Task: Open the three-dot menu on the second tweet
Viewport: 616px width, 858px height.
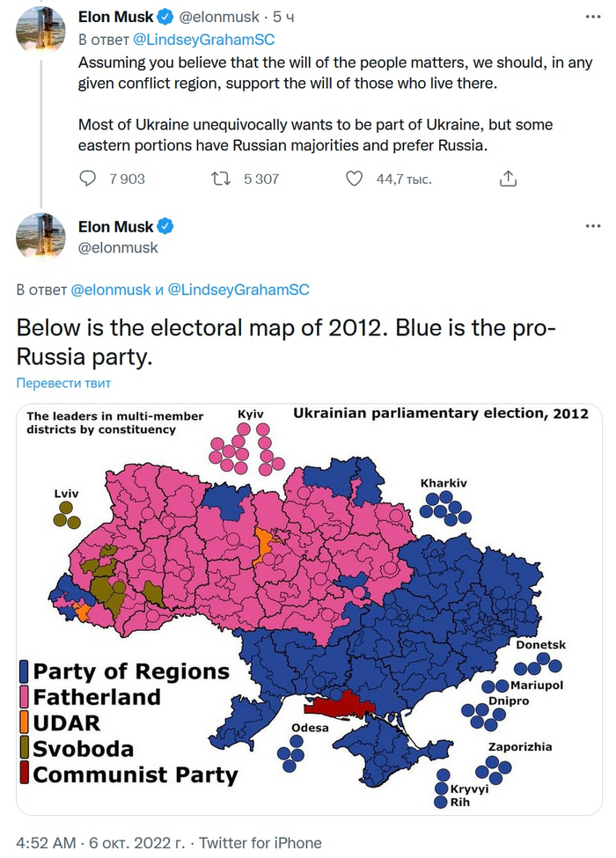Action: coord(588,226)
